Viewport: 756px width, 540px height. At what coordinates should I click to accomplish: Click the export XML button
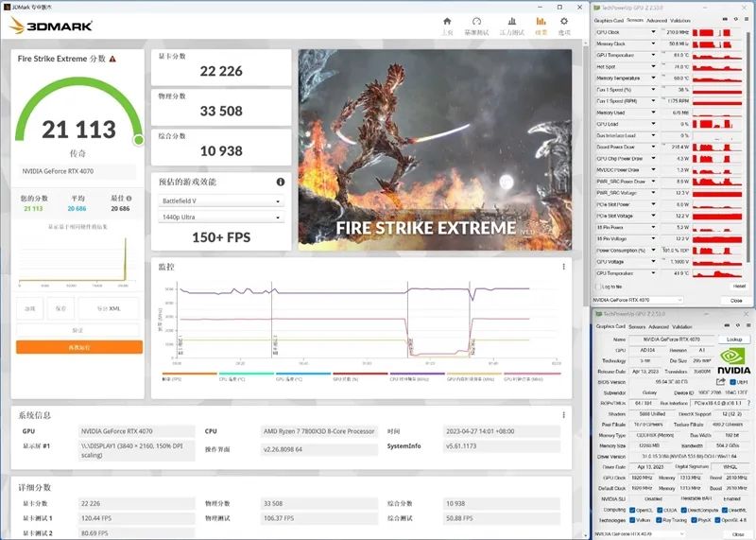(109, 308)
